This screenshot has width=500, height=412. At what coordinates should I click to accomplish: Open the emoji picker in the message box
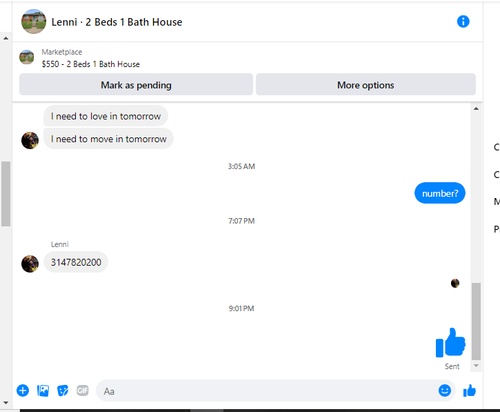[x=444, y=390]
